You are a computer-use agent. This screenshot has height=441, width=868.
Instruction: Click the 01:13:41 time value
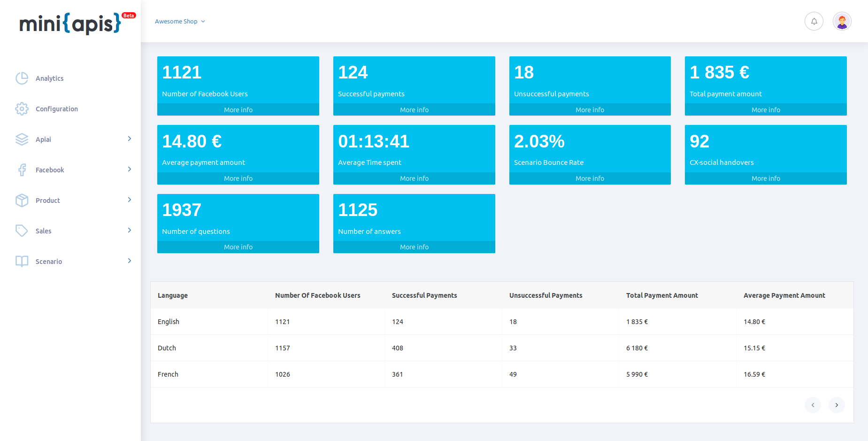tap(374, 141)
